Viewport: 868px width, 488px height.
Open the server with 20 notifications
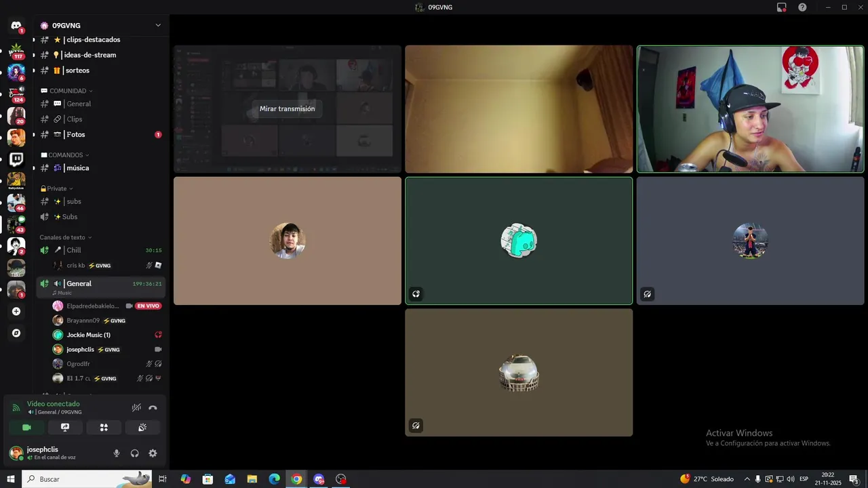(x=16, y=116)
